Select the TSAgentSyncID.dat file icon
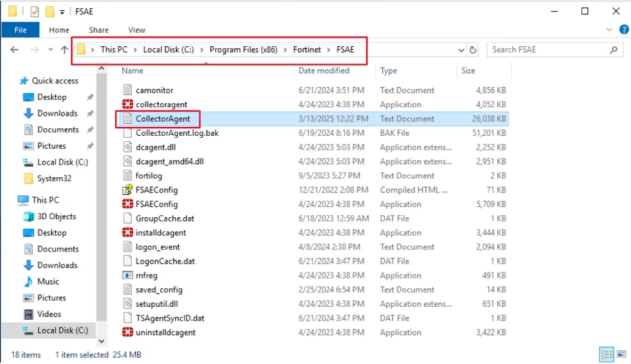The image size is (631, 364). coord(128,318)
